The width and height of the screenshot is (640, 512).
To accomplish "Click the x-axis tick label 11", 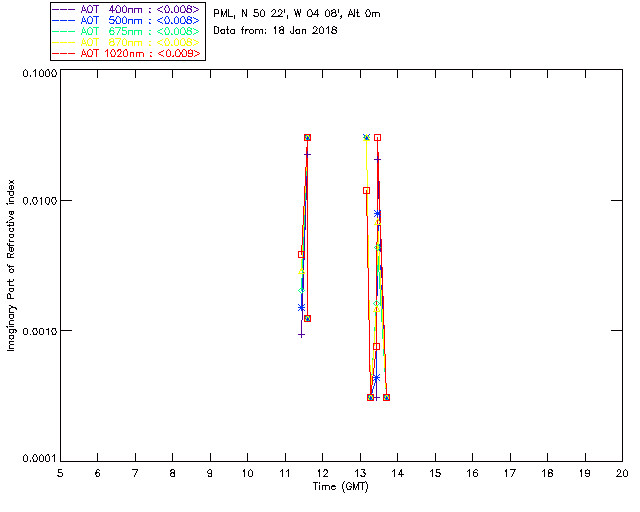I will point(285,473).
